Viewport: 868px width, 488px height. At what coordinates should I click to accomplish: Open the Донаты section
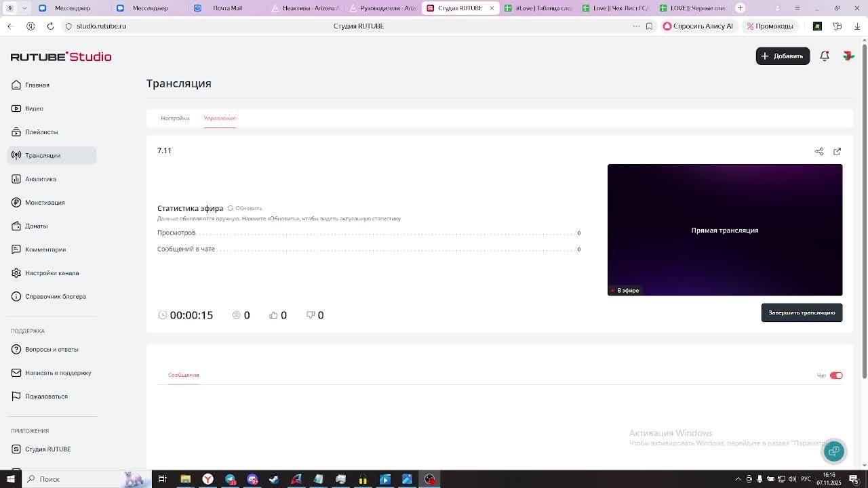pyautogui.click(x=52, y=226)
